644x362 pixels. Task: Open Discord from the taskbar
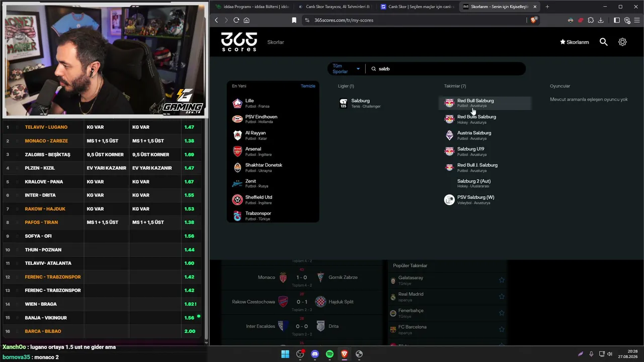tap(315, 354)
